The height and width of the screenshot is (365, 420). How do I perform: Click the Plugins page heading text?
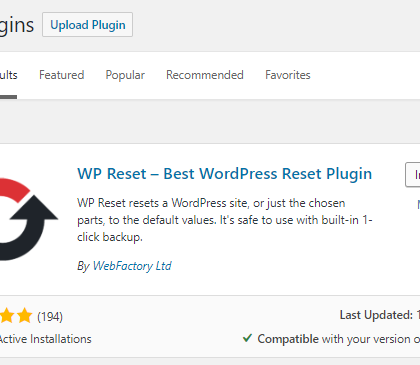click(17, 25)
